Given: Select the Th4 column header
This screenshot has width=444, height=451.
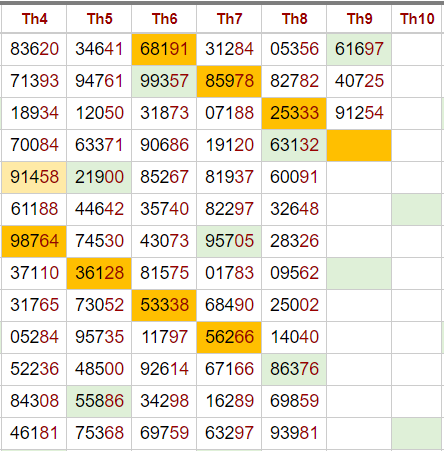Looking at the screenshot, I should (x=34, y=19).
